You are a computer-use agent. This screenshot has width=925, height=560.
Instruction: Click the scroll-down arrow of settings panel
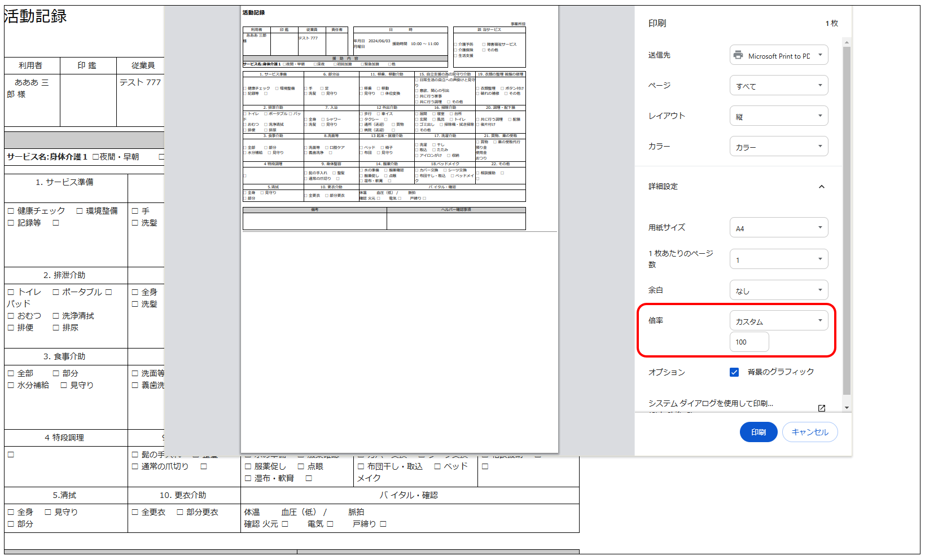coord(847,408)
